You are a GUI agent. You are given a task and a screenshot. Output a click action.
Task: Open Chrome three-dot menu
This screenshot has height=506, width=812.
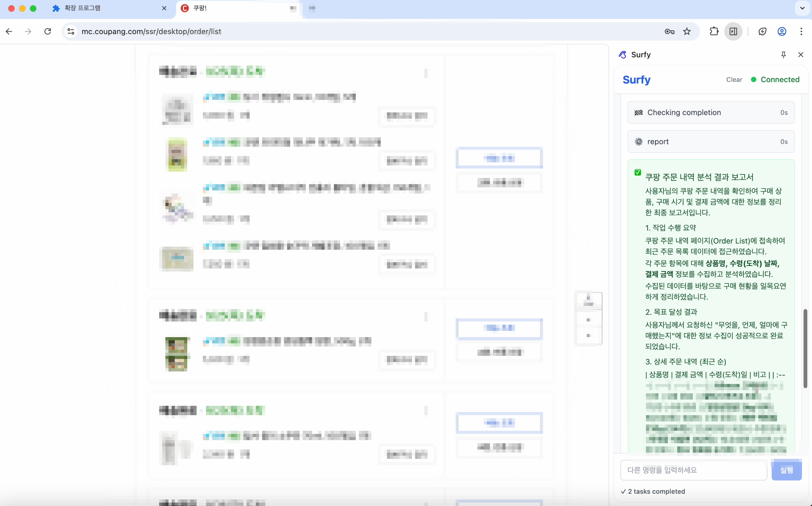click(801, 32)
